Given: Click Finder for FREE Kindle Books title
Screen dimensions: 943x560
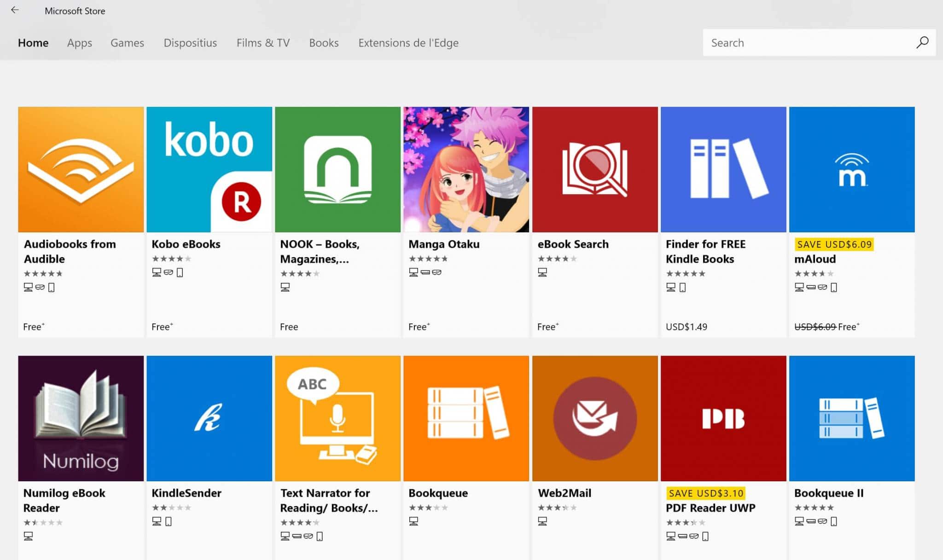Looking at the screenshot, I should coord(705,251).
